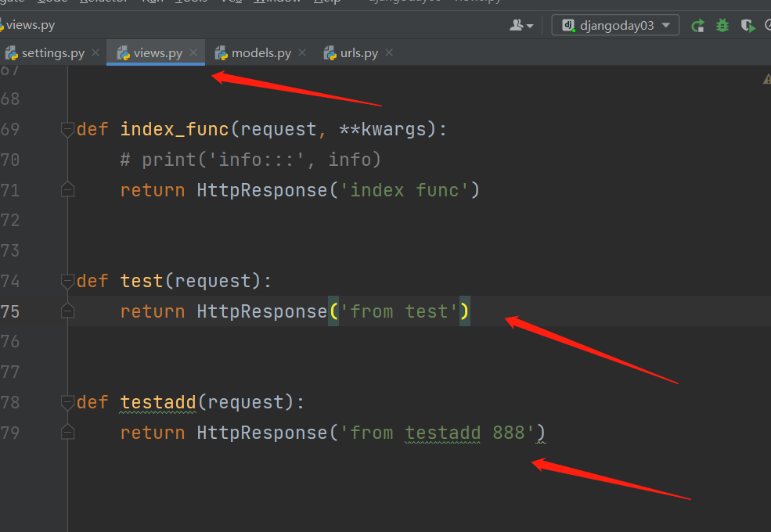Close the views.py tab
Viewport: 771px width, 532px height.
(193, 52)
